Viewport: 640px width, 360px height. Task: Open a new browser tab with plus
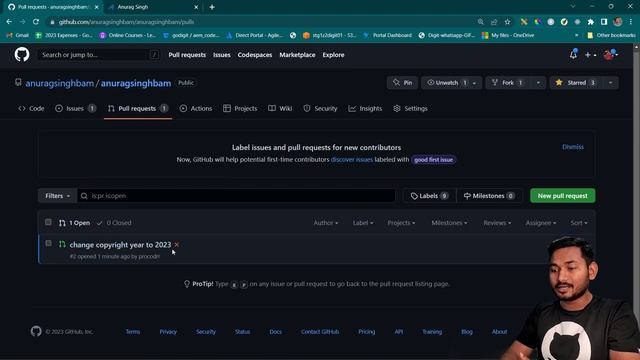[x=212, y=7]
